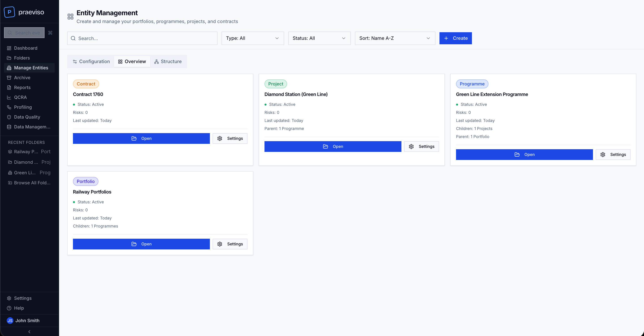Collapse the sidebar with the chevron
This screenshot has width=644, height=336.
coord(29,332)
